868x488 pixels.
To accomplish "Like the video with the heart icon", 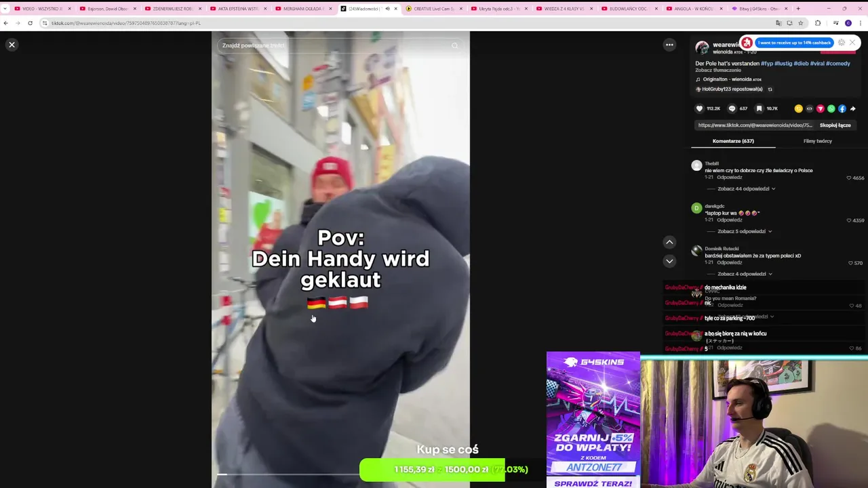I will 700,108.
